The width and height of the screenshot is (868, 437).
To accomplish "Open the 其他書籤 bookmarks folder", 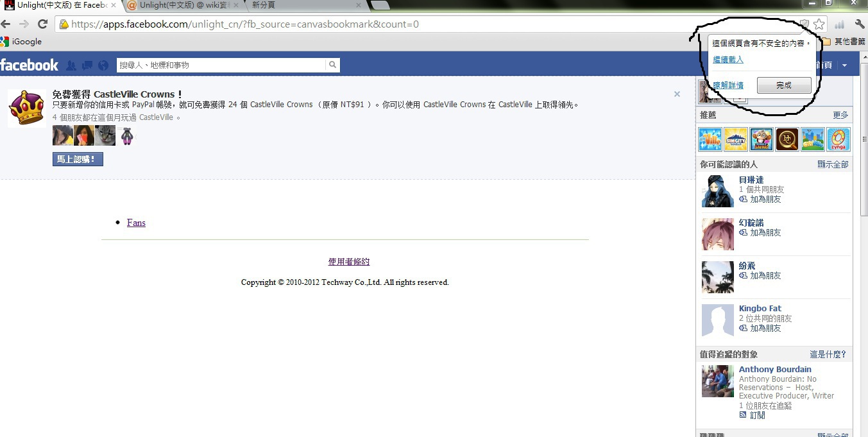I will (x=844, y=42).
